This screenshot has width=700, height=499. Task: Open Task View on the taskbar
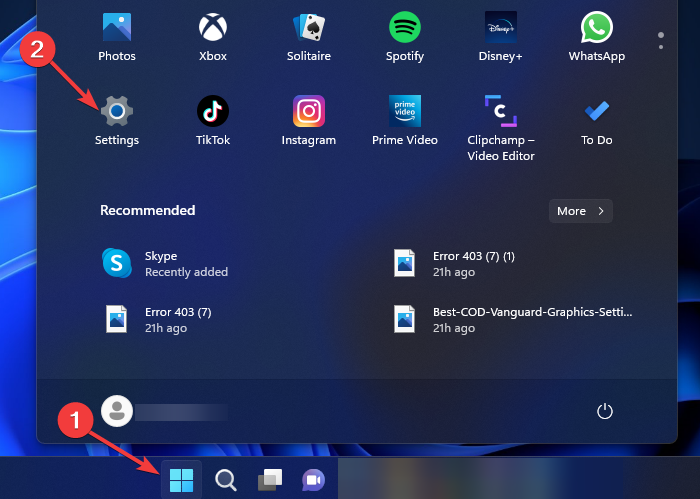click(270, 480)
